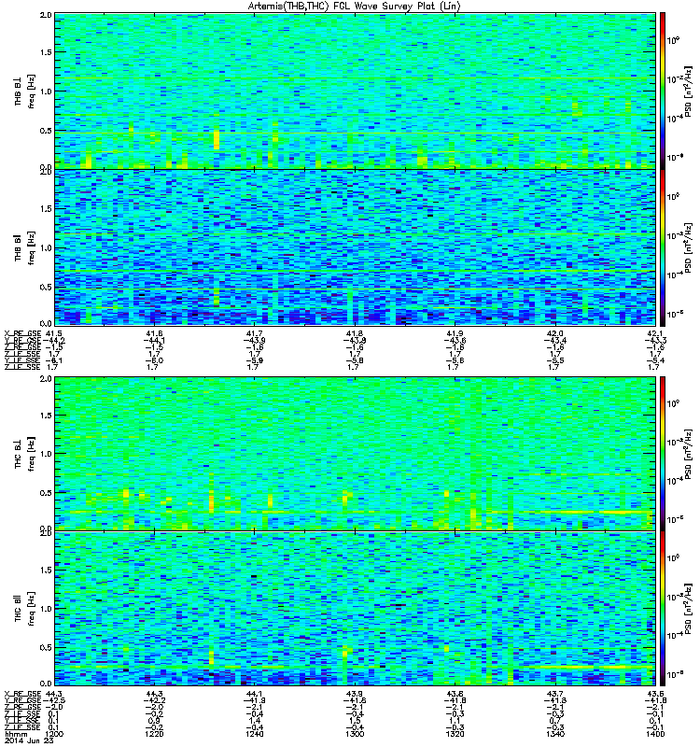Click the "0.5" frequency tick of the THC B∥ panel
This screenshot has height=747, width=700.
(x=46, y=648)
